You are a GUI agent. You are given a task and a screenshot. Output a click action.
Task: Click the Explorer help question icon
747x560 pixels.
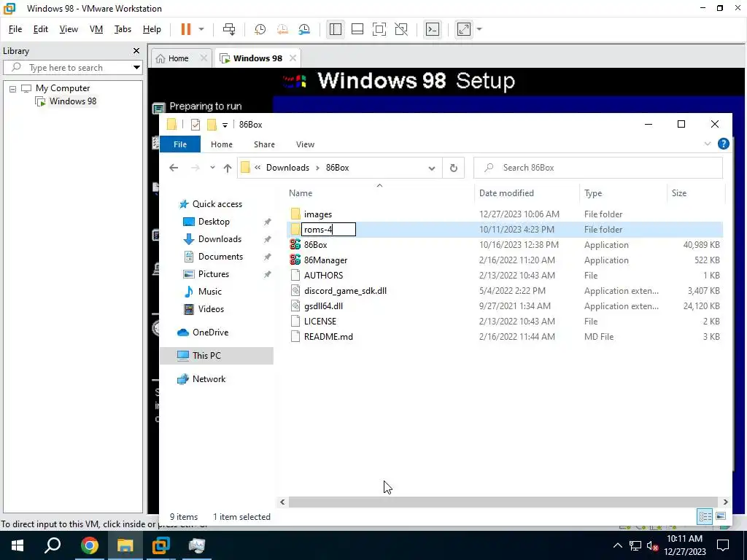(723, 144)
